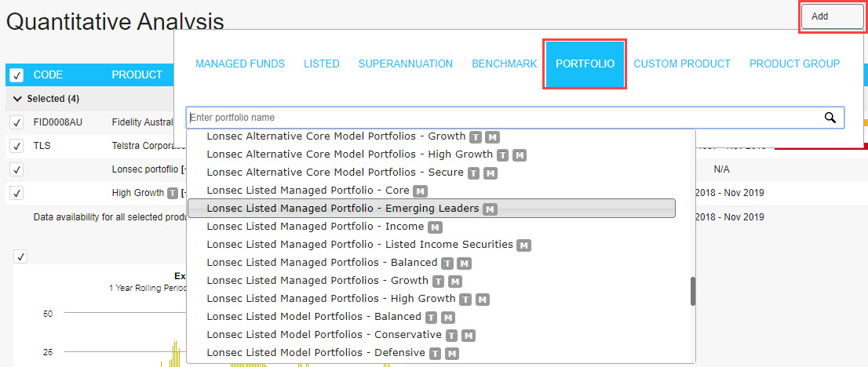Click M badge on Emerging Leaders portfolio
This screenshot has width=868, height=367.
(490, 209)
